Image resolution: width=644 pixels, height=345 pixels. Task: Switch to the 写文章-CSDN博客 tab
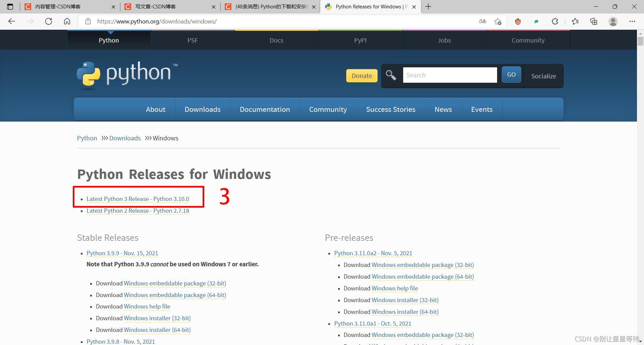coord(169,7)
